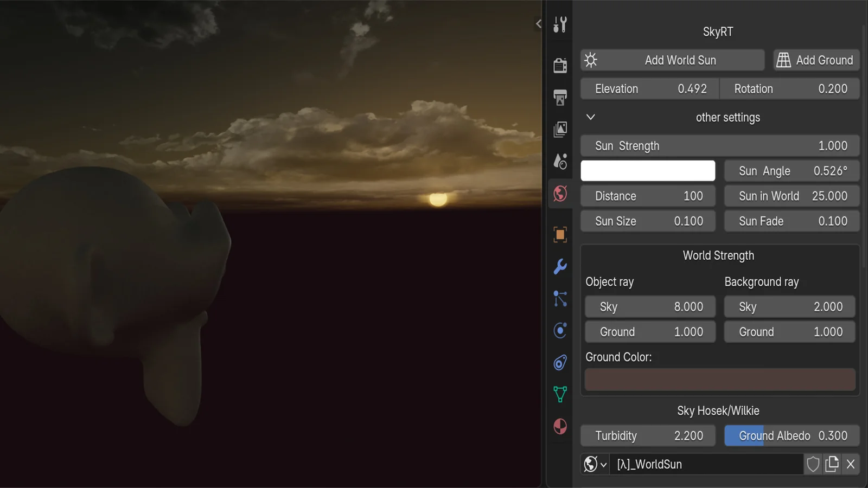Open the World properties tab
868x488 pixels.
click(560, 194)
